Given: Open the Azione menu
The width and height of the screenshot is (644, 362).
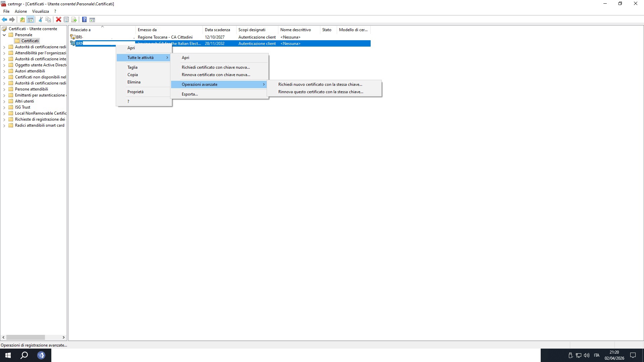Looking at the screenshot, I should 21,11.
